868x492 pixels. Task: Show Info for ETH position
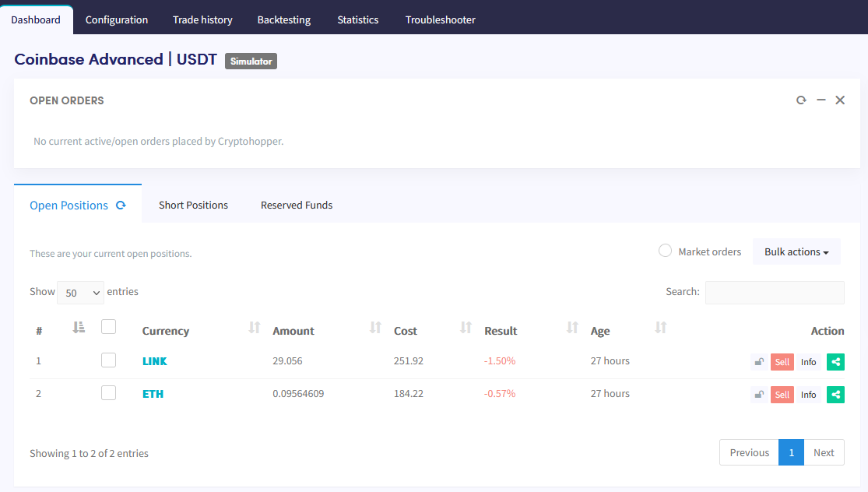click(808, 395)
